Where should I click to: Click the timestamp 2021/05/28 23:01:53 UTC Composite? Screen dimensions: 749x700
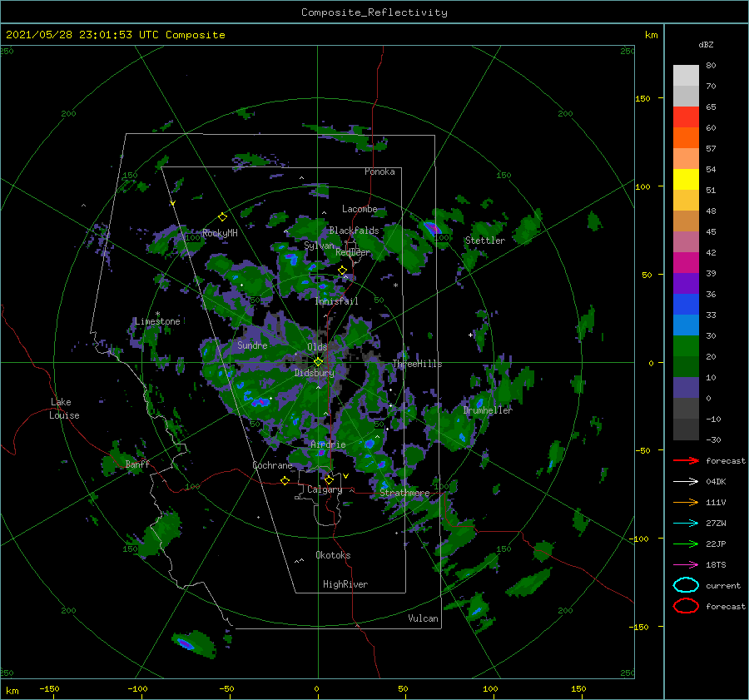coord(115,35)
